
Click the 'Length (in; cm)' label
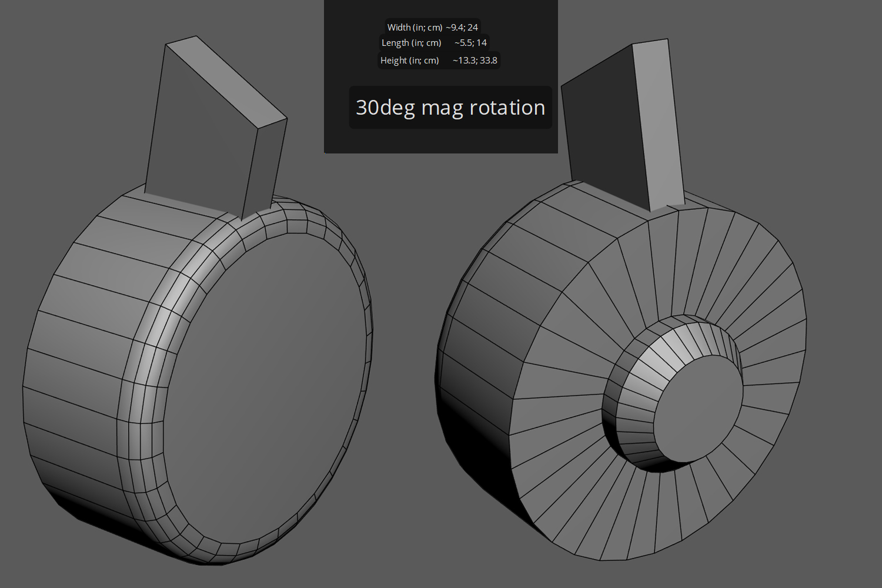pos(411,42)
